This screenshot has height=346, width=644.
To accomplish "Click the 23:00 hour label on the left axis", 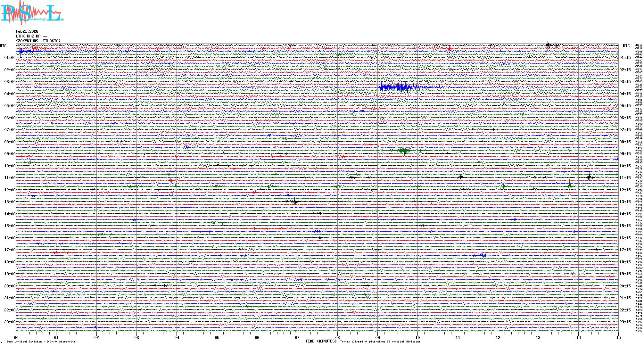I will (10, 322).
